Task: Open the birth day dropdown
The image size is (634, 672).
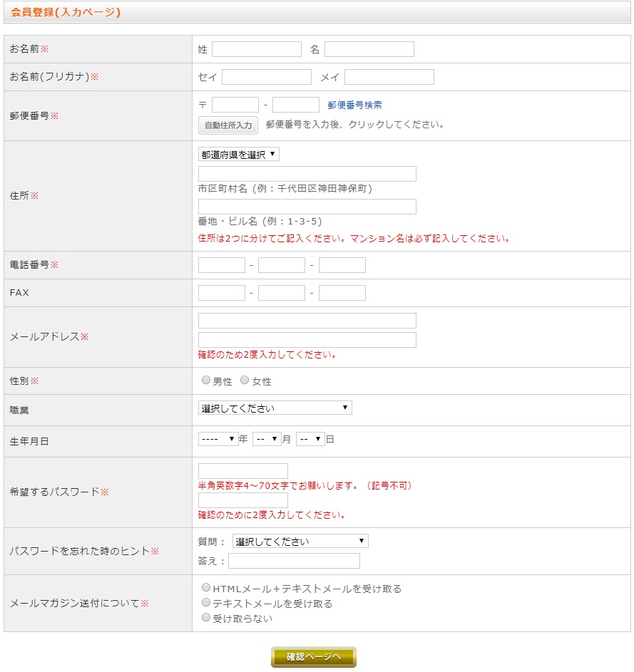Action: (310, 439)
